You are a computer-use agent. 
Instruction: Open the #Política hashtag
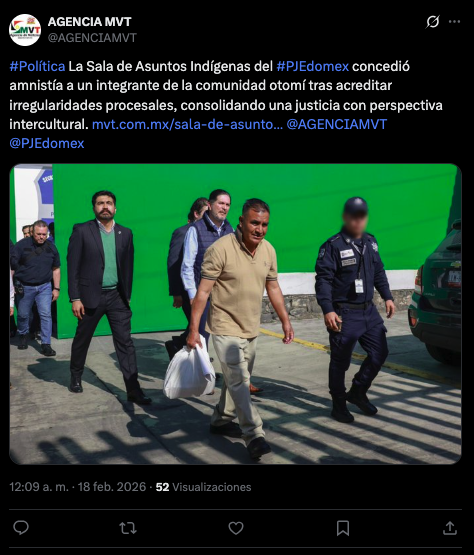pyautogui.click(x=38, y=67)
